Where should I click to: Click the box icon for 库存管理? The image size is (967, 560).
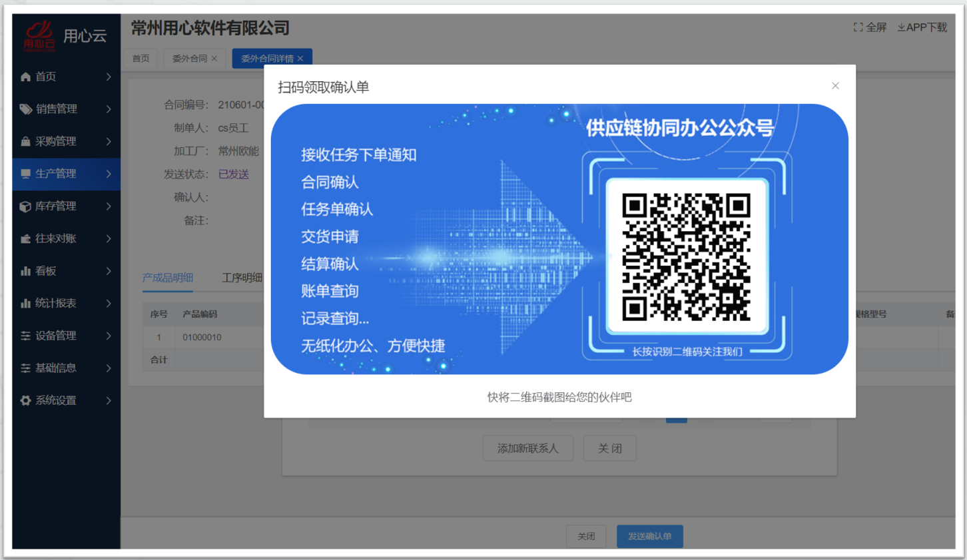tap(25, 206)
